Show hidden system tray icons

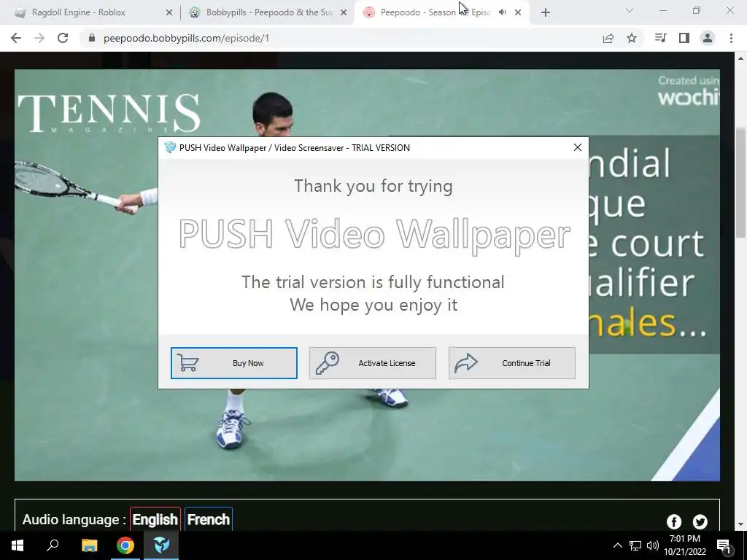tap(617, 545)
